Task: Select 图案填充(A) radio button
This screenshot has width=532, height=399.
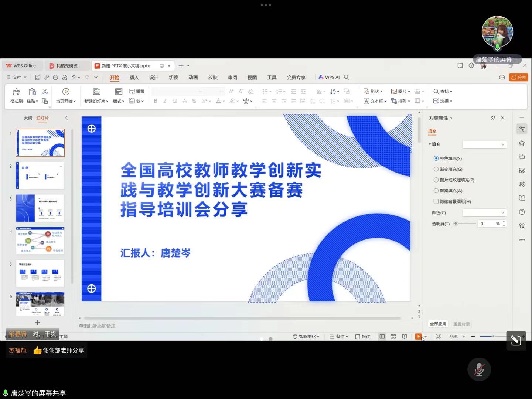Action: (436, 191)
